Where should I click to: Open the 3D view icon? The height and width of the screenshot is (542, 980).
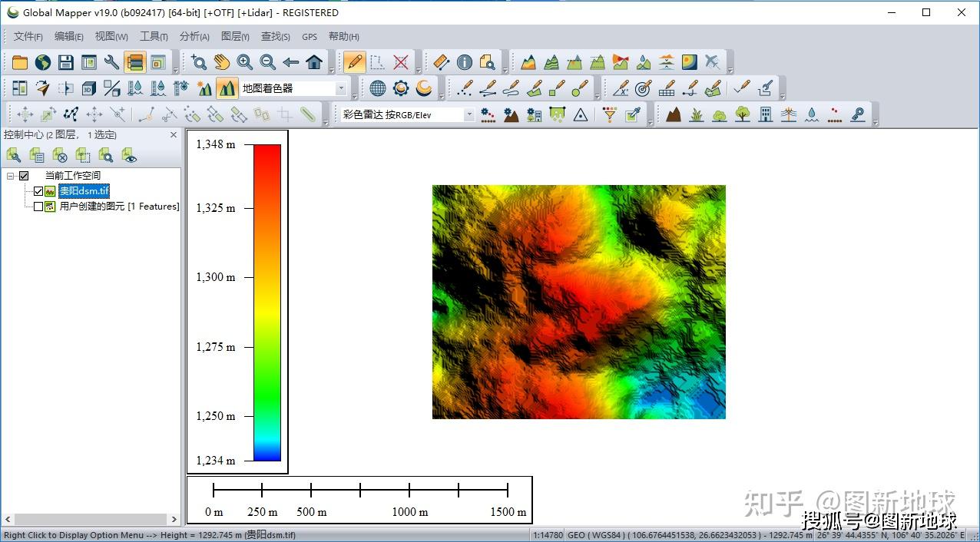click(x=89, y=88)
